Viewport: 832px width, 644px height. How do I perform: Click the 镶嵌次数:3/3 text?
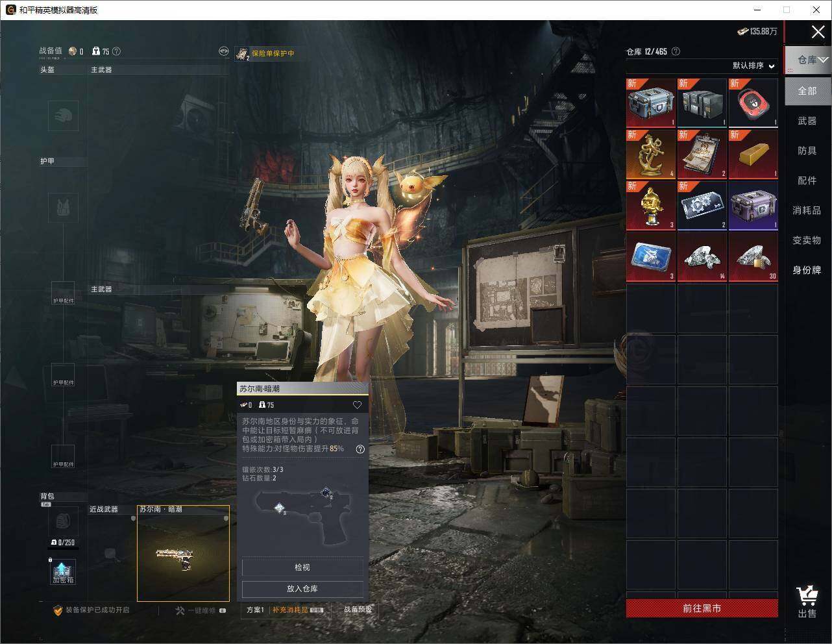click(x=263, y=469)
